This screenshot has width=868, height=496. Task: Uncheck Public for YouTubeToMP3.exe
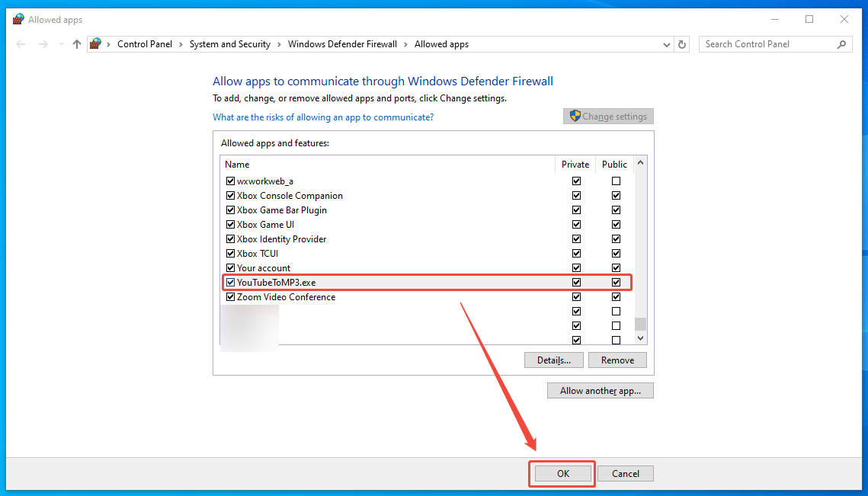pos(616,283)
